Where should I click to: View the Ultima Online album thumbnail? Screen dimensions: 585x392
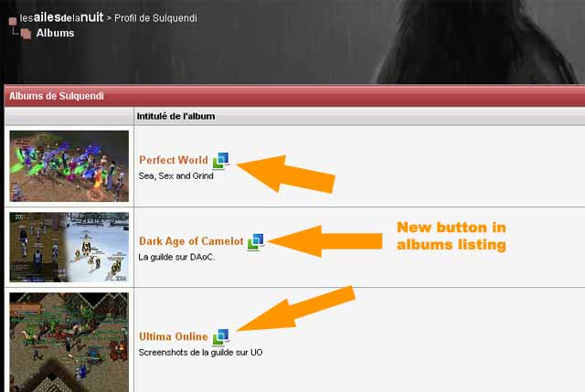point(69,342)
